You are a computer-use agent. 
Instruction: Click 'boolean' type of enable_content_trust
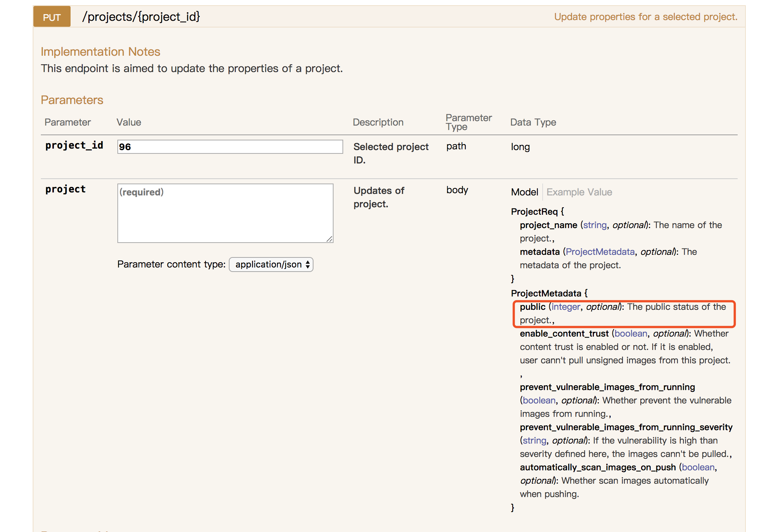[631, 334]
